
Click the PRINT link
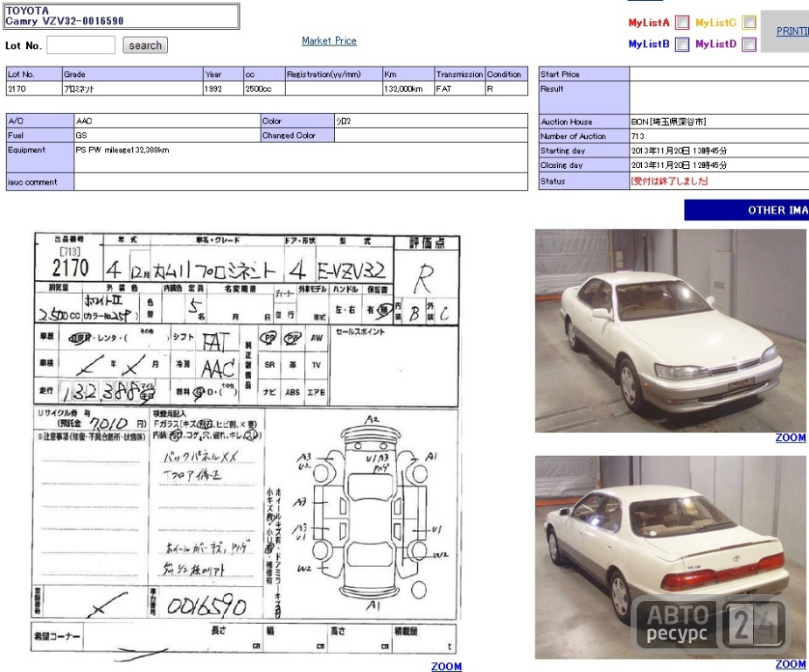point(792,31)
